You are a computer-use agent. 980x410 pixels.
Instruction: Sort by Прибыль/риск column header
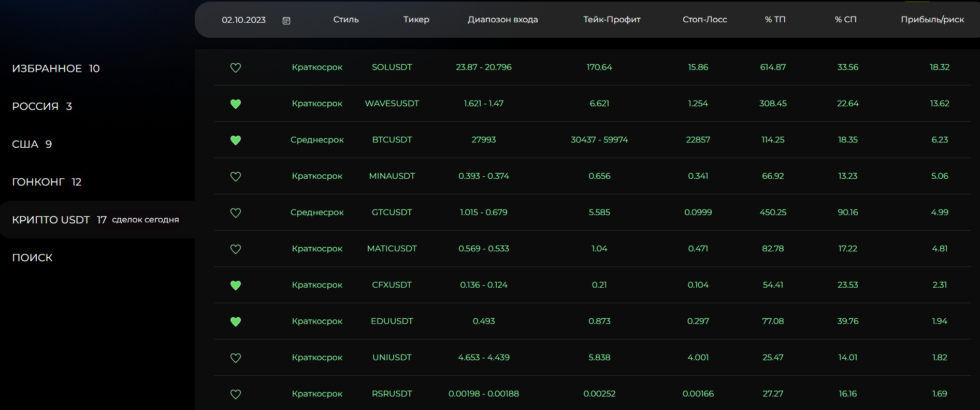[932, 20]
